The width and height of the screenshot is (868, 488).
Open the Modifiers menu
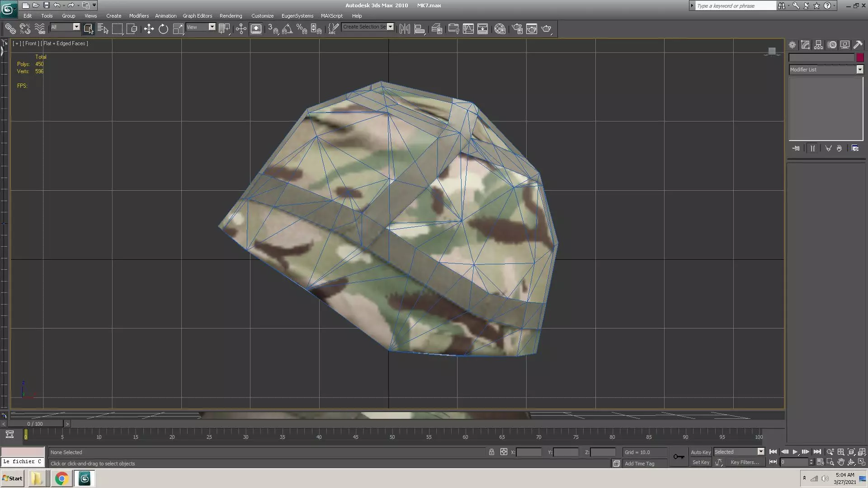pyautogui.click(x=138, y=16)
